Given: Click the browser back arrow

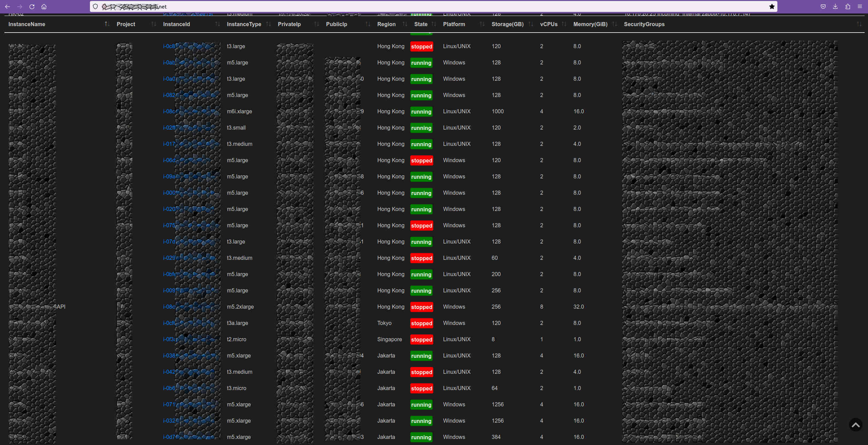Looking at the screenshot, I should click(x=7, y=6).
